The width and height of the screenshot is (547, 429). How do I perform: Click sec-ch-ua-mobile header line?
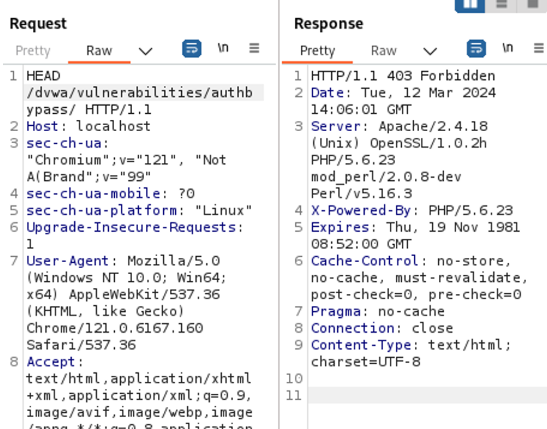click(111, 194)
